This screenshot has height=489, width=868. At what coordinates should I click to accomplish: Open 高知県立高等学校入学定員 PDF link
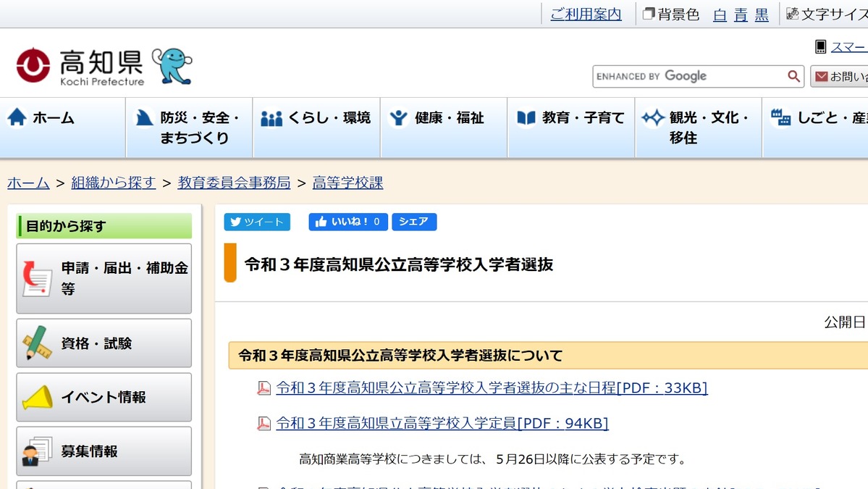(x=442, y=423)
